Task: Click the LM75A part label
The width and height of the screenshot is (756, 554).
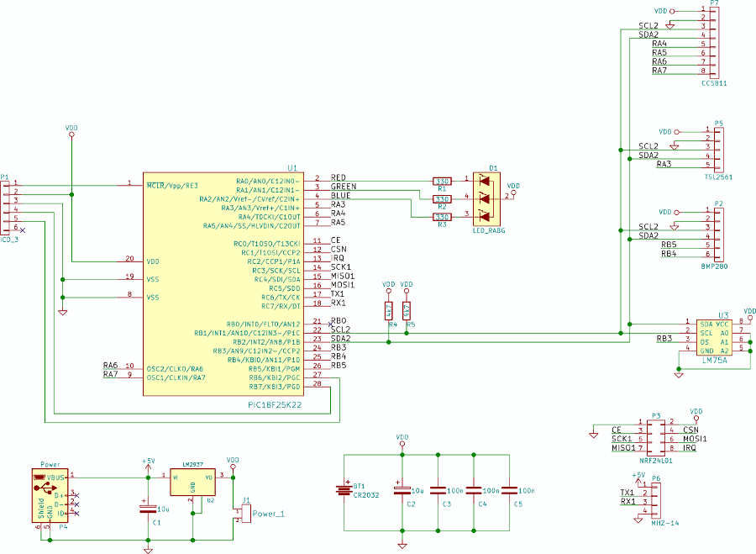Action: (714, 360)
